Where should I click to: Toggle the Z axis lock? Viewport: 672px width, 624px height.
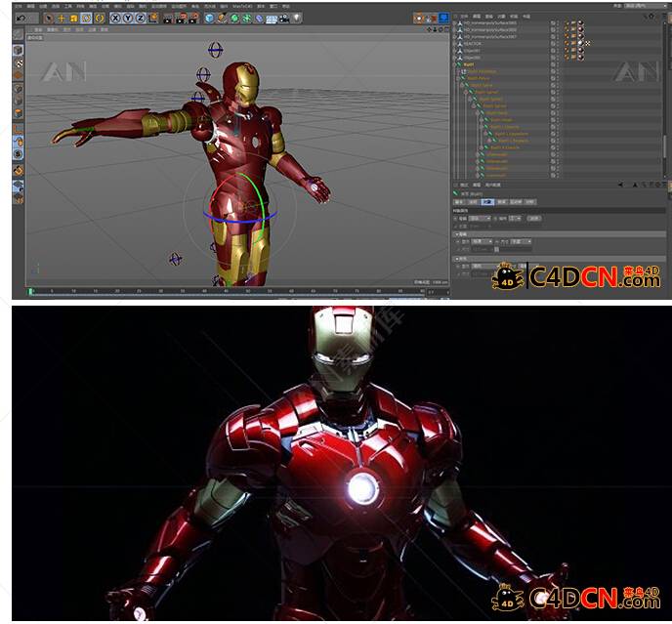tap(140, 18)
